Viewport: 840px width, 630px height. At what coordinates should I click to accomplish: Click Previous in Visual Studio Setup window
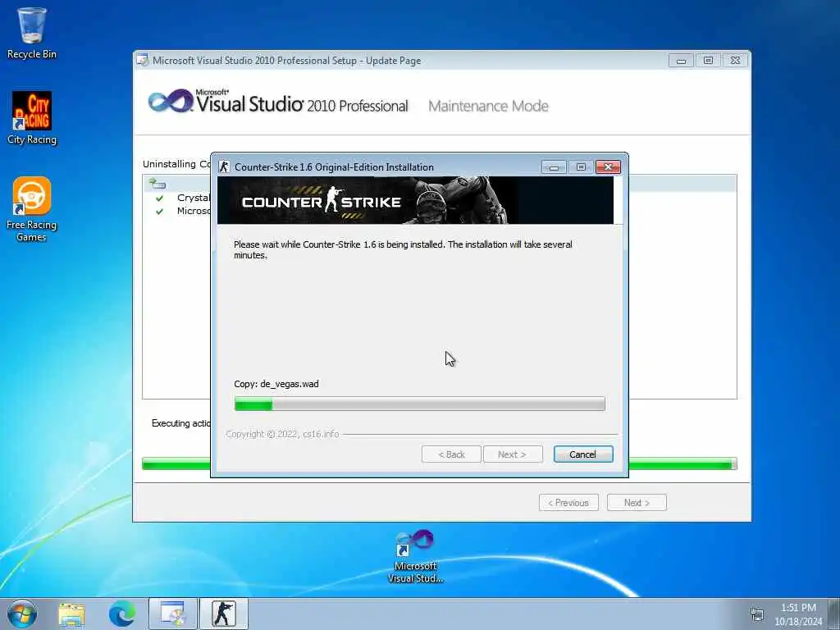click(568, 503)
